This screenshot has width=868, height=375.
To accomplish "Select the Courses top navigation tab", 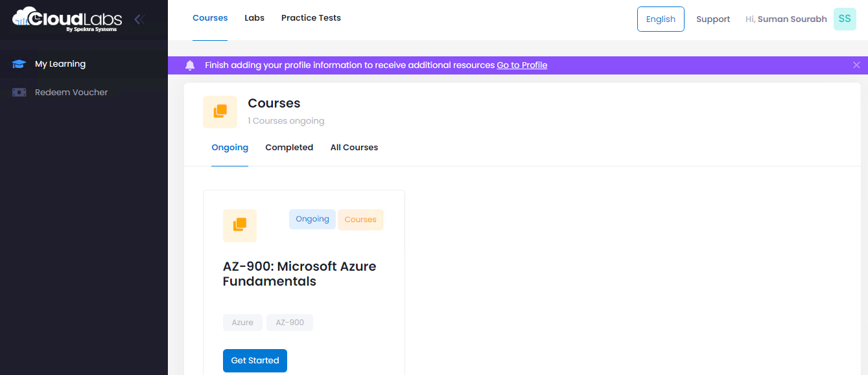I will 210,18.
